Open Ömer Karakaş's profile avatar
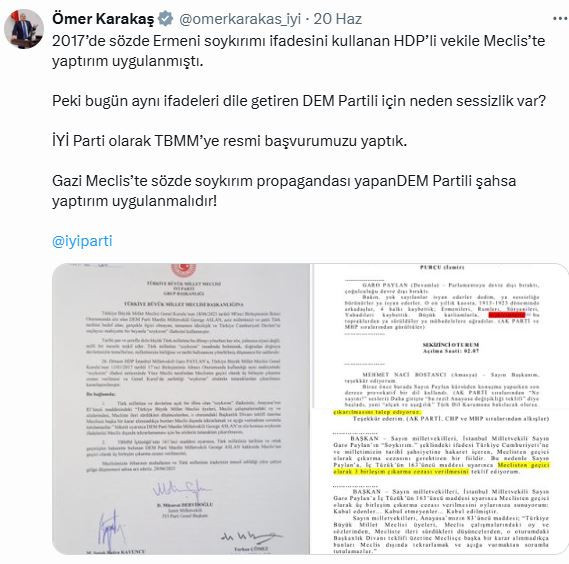Viewport: 569px width, 564px height. pyautogui.click(x=24, y=29)
